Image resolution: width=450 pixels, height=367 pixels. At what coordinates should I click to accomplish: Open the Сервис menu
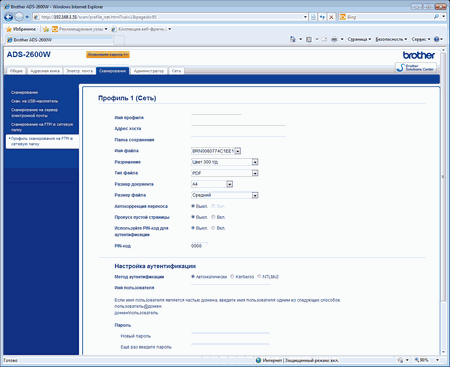[x=421, y=39]
